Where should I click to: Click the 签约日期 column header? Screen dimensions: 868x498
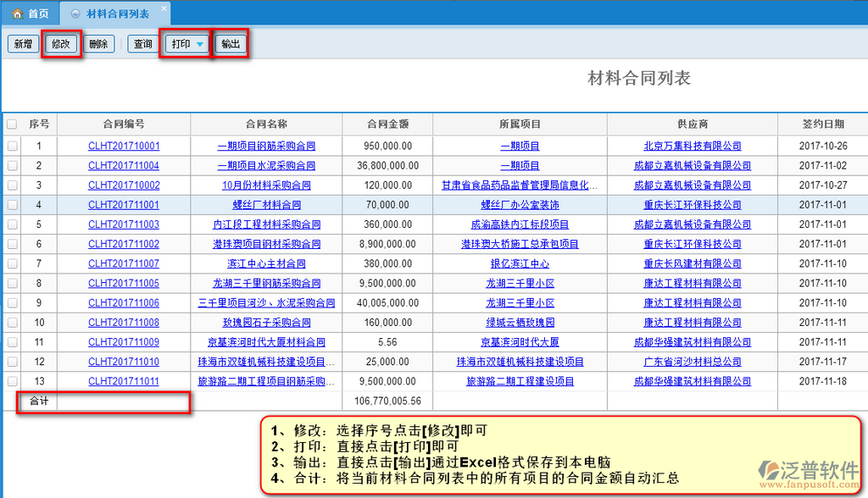[822, 125]
